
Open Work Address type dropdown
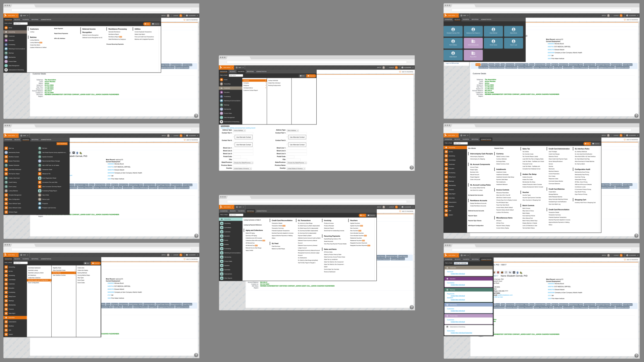point(293,130)
